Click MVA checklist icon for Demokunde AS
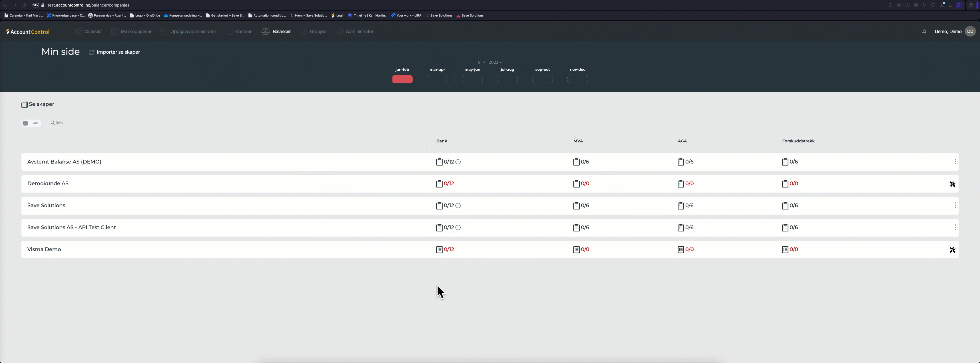 click(576, 184)
